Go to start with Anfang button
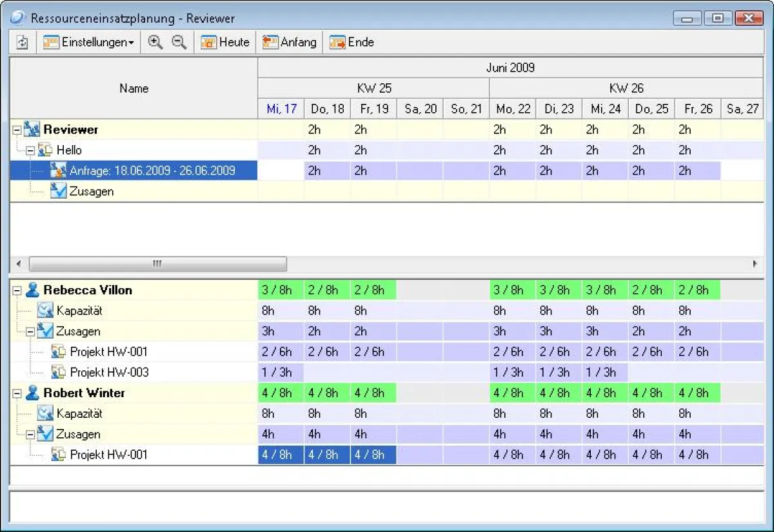The image size is (774, 532). point(289,43)
